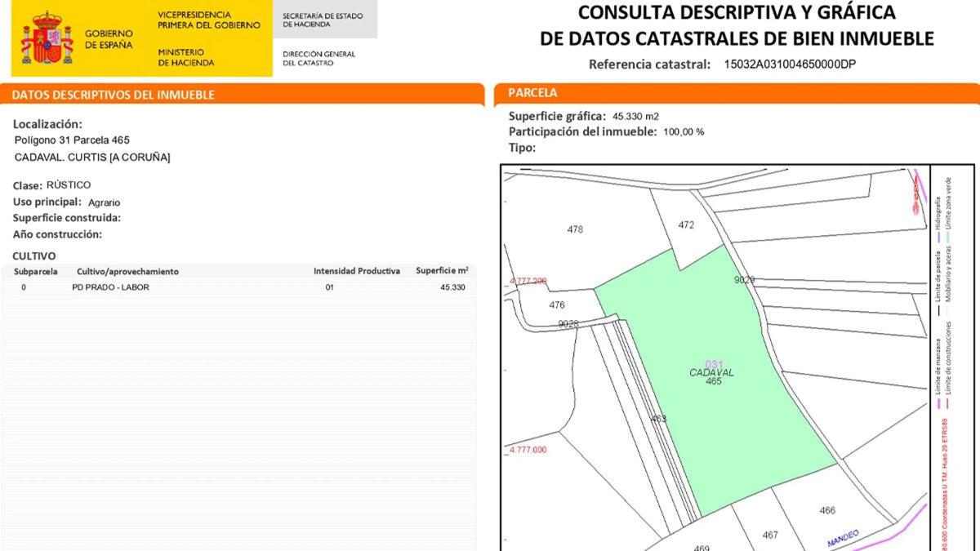Viewport: 980px width, 551px height.
Task: Click the cadastral reference number 15032A031004650000DP
Action: point(790,64)
